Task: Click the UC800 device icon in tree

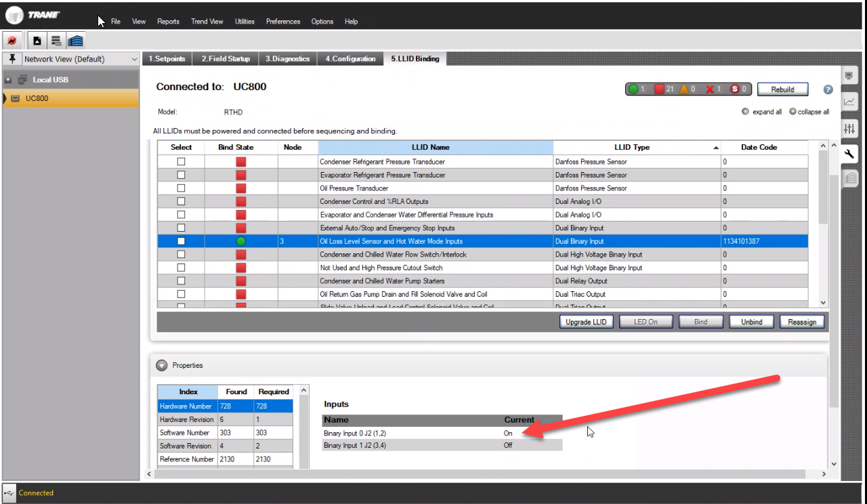Action: point(16,98)
